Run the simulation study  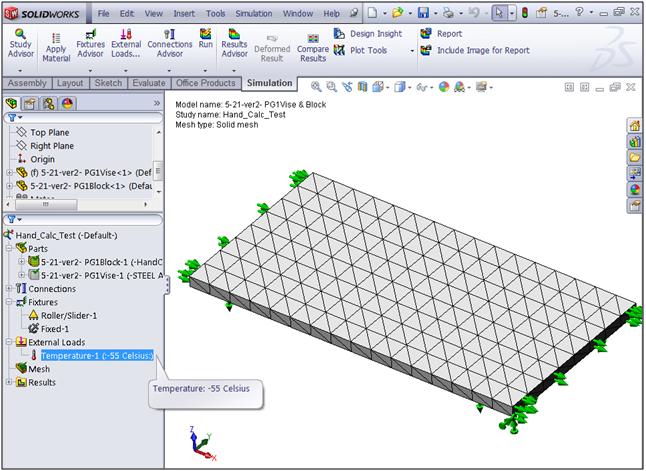(x=206, y=38)
